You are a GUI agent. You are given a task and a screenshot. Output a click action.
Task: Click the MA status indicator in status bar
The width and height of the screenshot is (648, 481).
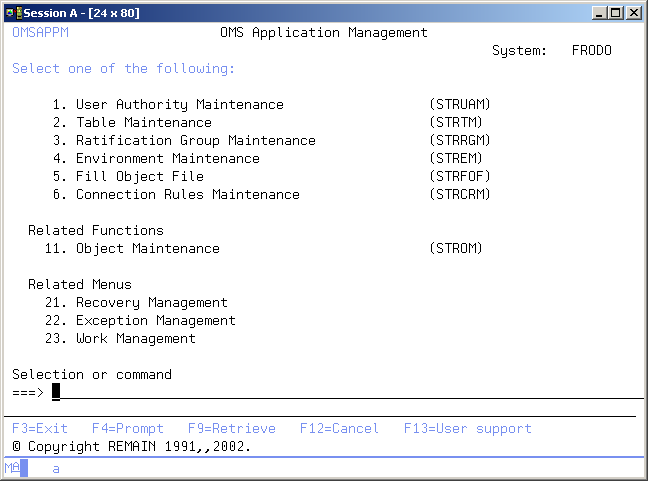pos(12,468)
